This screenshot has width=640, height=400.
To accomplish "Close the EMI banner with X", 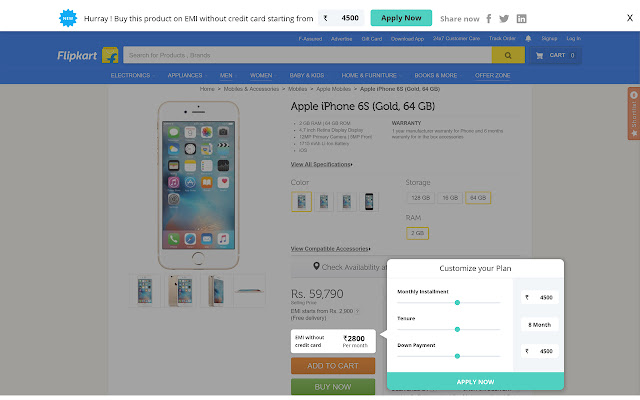I will pyautogui.click(x=629, y=18).
